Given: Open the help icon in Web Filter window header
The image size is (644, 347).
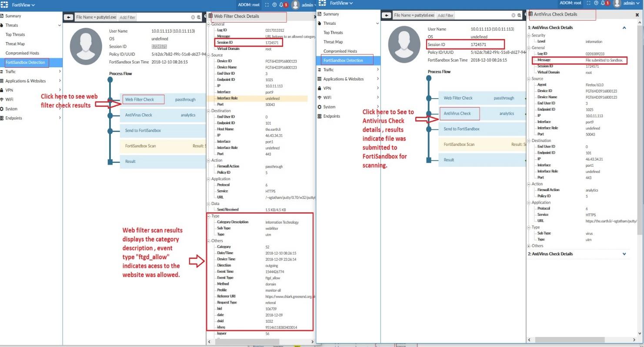Looking at the screenshot, I should (x=275, y=5).
